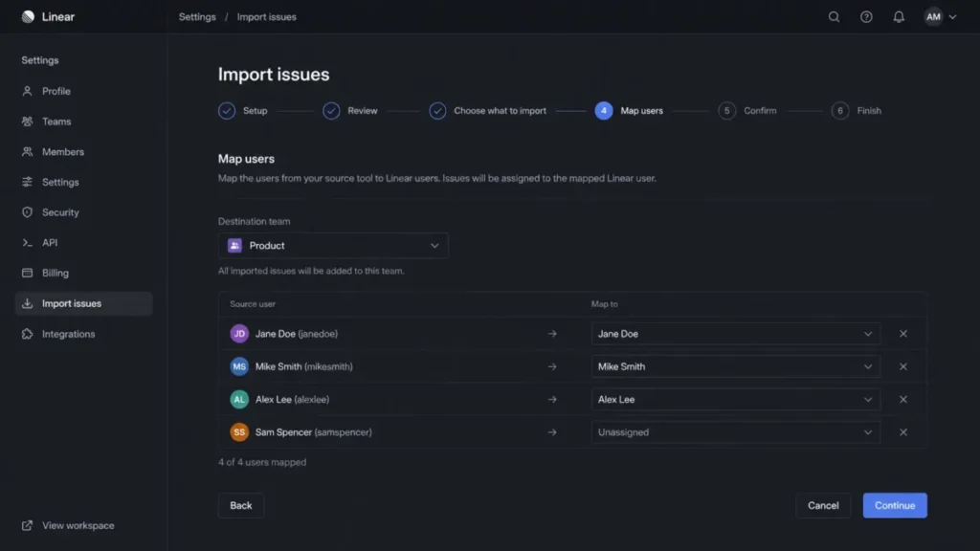980x551 pixels.
Task: Select step 4 Map users
Action: 629,111
